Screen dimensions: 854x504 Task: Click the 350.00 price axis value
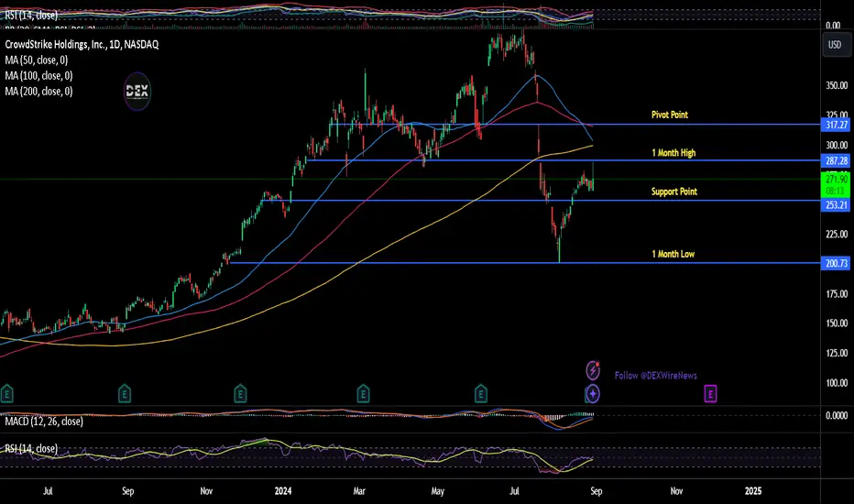click(x=837, y=85)
